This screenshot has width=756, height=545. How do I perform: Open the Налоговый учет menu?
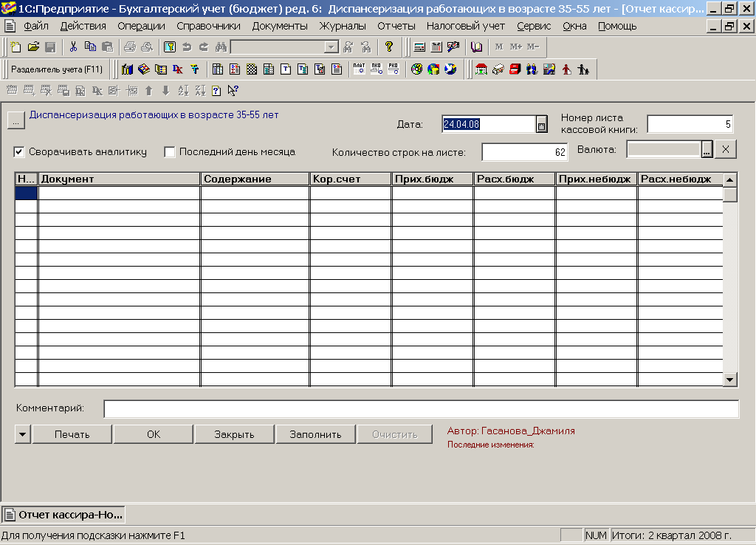(465, 26)
